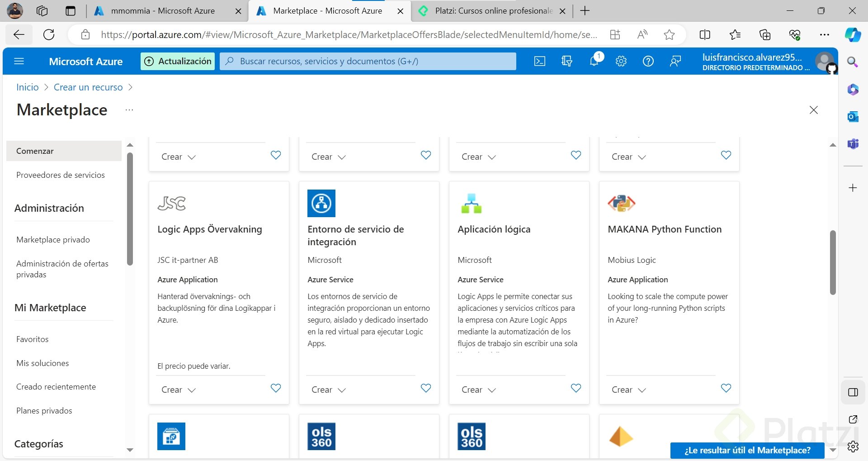The width and height of the screenshot is (868, 461).
Task: Close the Marketplace blade with X
Action: tap(814, 110)
